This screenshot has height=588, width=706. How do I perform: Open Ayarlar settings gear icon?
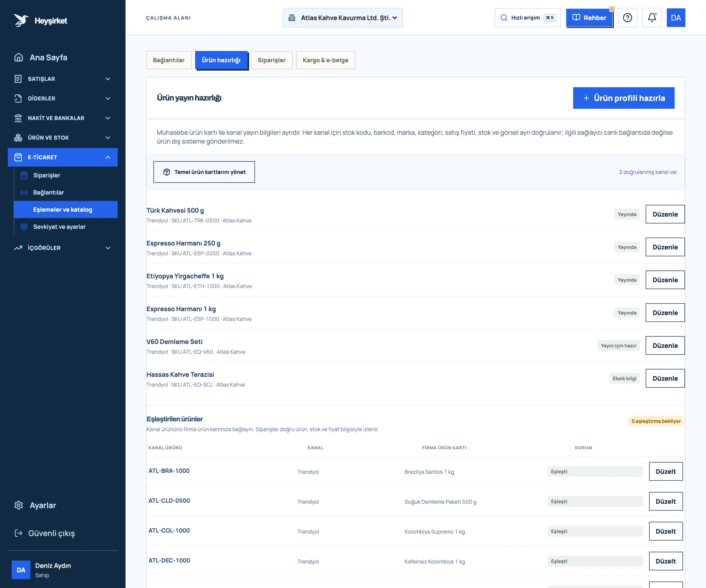(x=19, y=505)
